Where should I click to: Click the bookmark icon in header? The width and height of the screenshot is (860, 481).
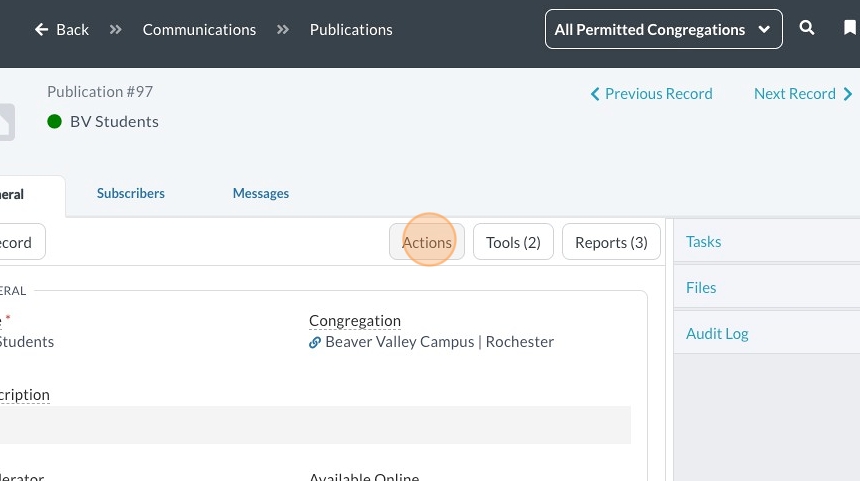point(849,29)
